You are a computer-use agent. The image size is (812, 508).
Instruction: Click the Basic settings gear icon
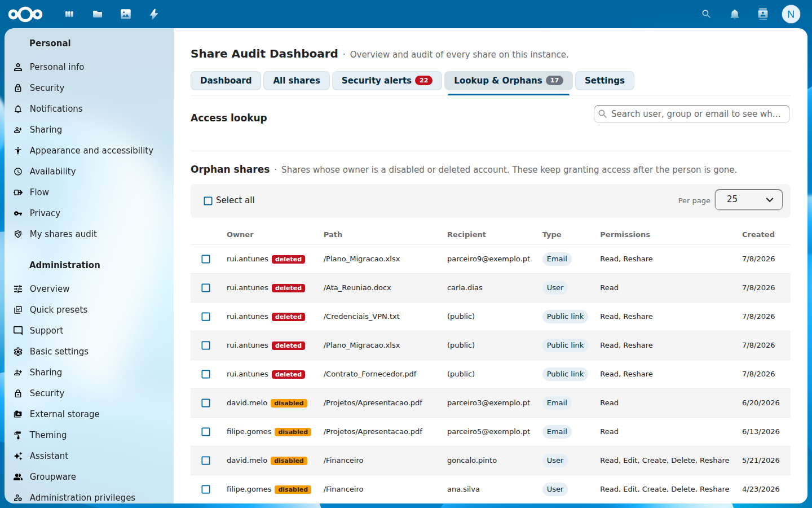tap(18, 352)
